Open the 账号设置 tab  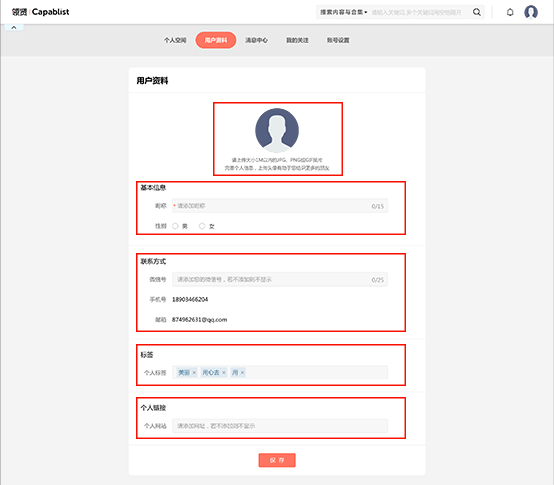click(338, 40)
